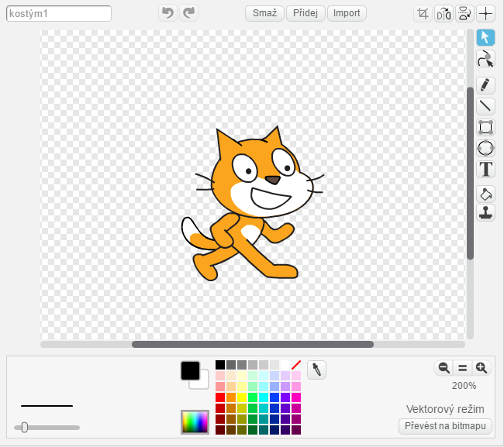Pick the darkest red bottom-row swatch
This screenshot has width=504, height=447.
point(220,430)
